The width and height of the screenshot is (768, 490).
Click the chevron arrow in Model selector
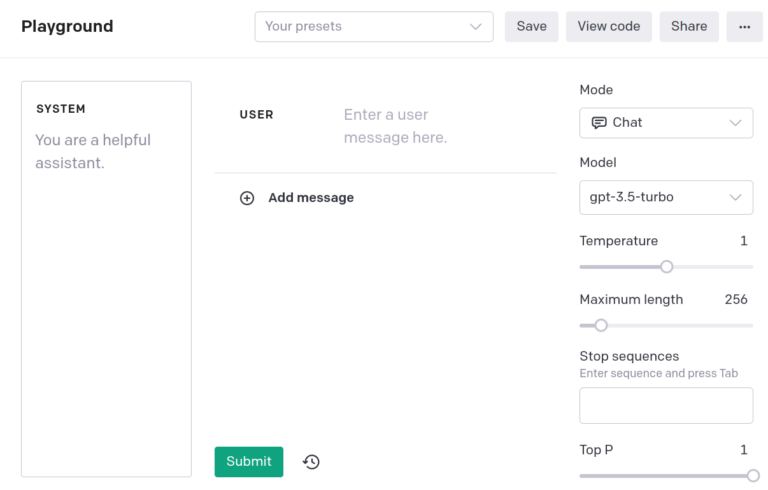point(735,197)
